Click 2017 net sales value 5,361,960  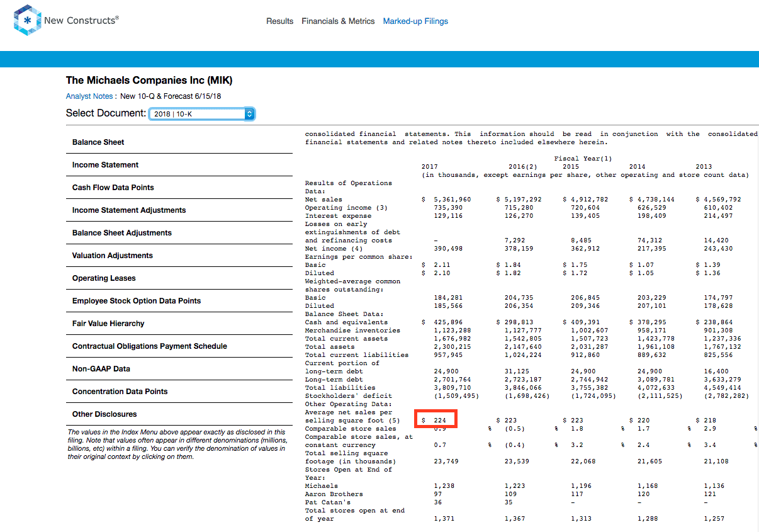[x=452, y=200]
